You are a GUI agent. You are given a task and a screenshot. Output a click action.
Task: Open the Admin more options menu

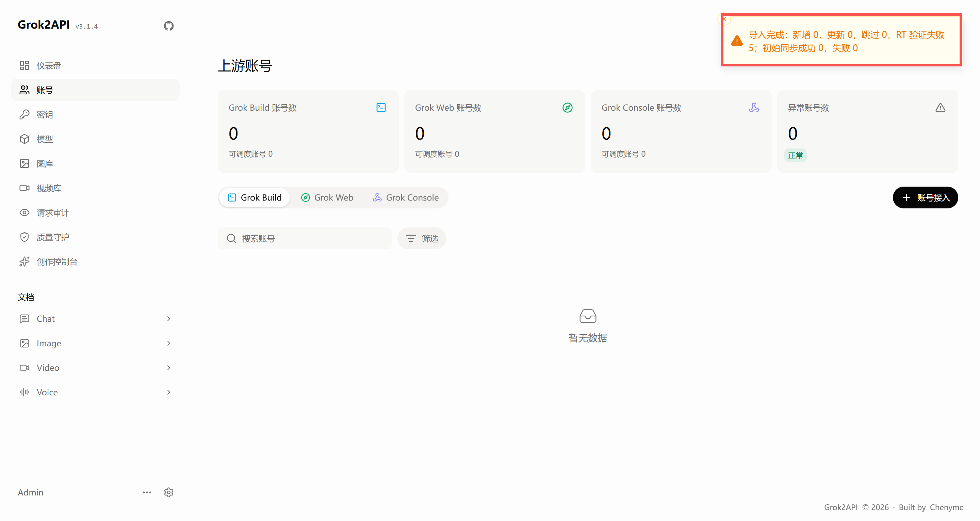click(147, 492)
